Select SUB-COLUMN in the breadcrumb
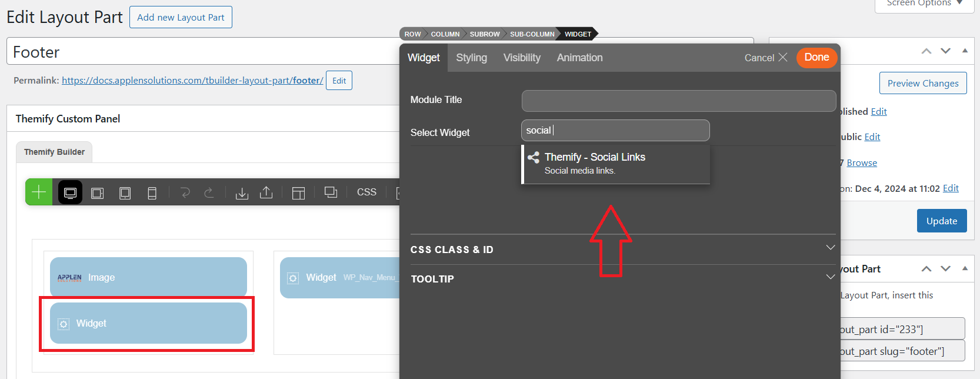980x379 pixels. pyautogui.click(x=532, y=34)
